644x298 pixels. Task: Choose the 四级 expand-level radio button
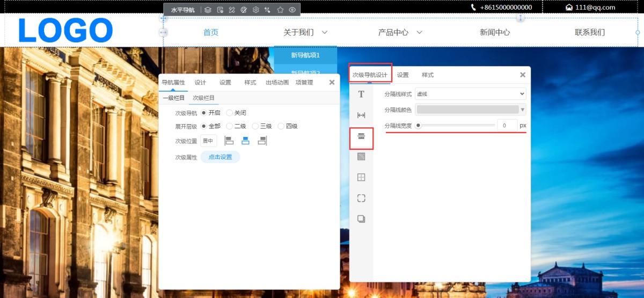pyautogui.click(x=281, y=126)
